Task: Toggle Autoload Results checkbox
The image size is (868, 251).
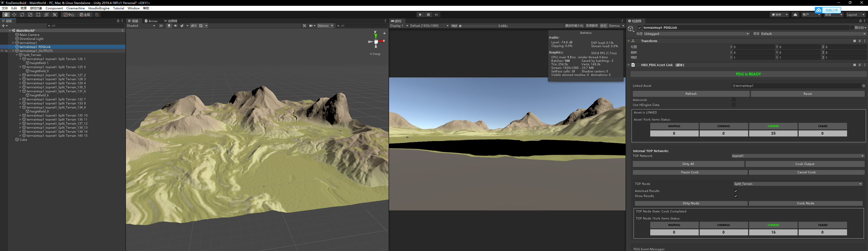Action: 736,191
